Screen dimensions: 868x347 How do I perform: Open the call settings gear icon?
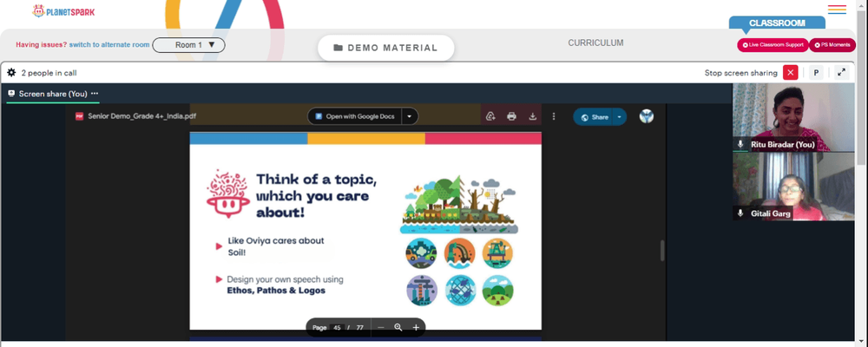(x=11, y=73)
